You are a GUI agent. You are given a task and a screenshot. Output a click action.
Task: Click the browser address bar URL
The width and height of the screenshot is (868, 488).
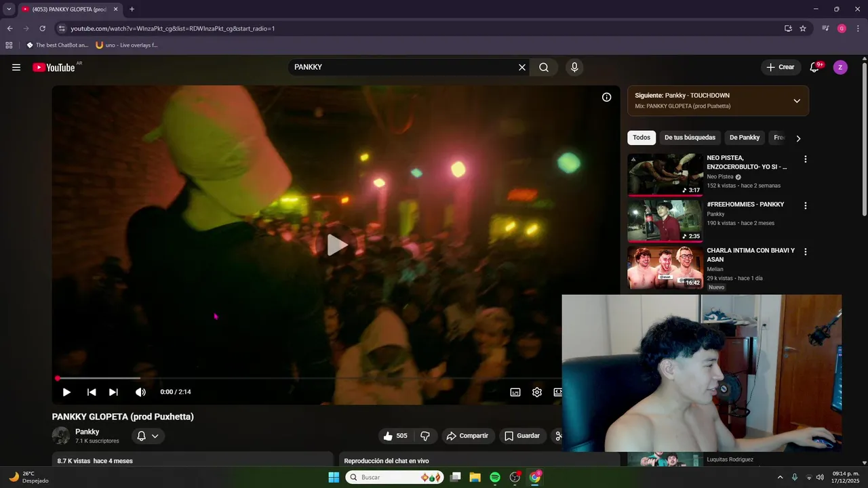[173, 28]
